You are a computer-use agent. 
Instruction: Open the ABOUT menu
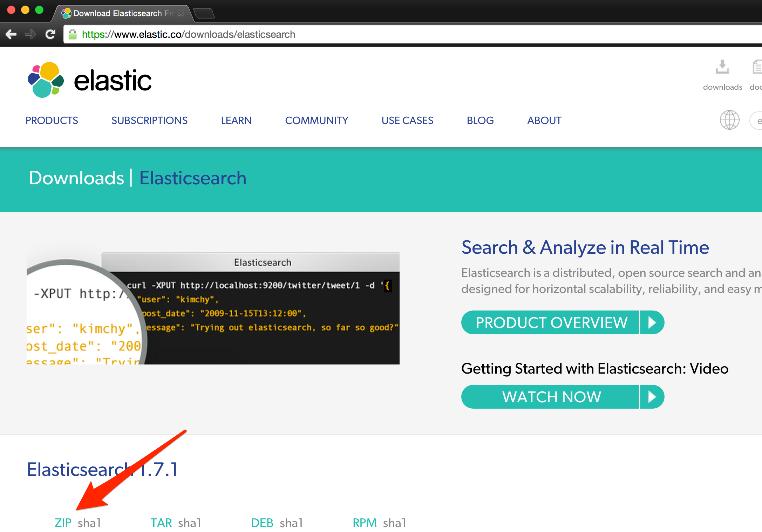click(x=544, y=121)
